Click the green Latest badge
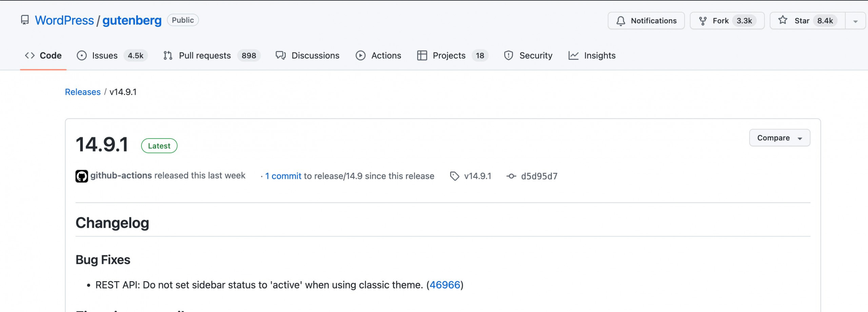The image size is (868, 312). click(159, 146)
